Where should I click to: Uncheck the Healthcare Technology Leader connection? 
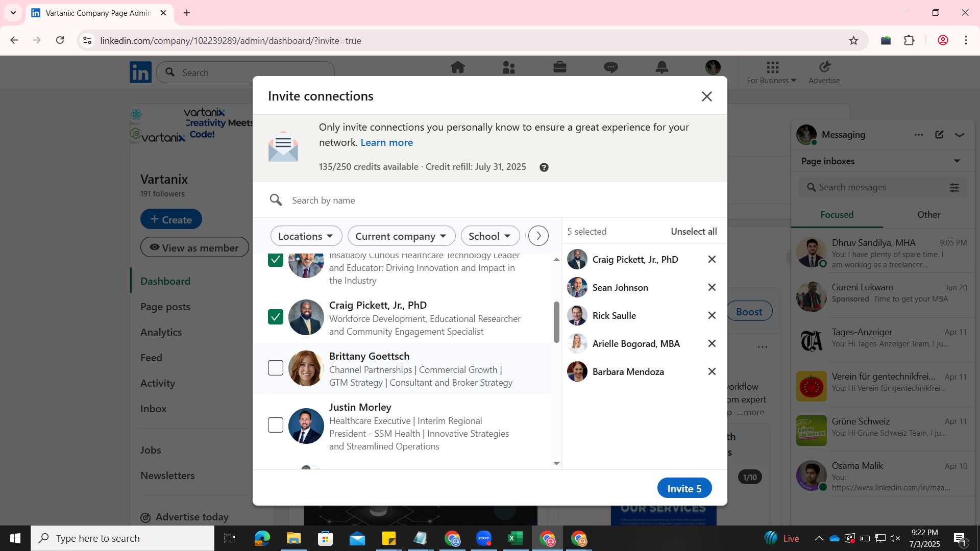[276, 260]
